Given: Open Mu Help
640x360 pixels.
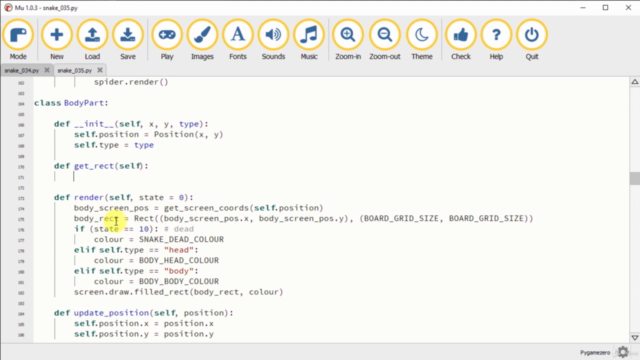Looking at the screenshot, I should coord(496,40).
